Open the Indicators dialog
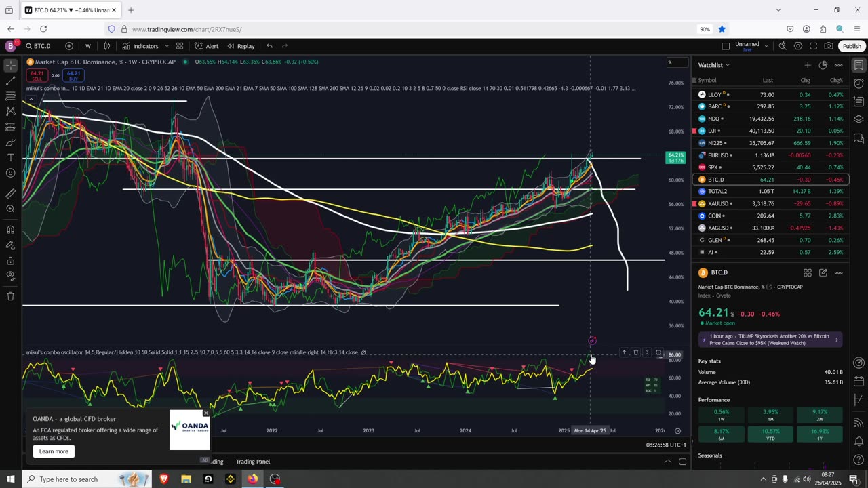The width and height of the screenshot is (868, 488). coord(140,46)
